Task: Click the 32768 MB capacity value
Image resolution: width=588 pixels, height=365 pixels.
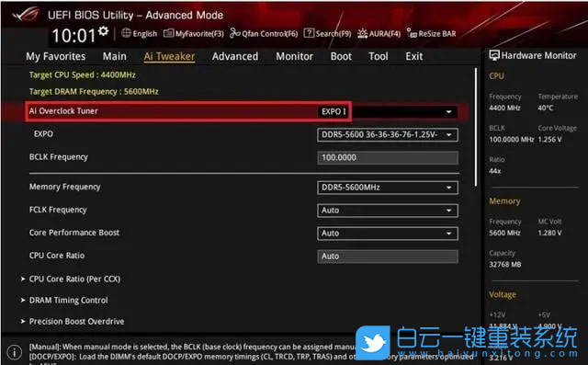Action: 505,265
